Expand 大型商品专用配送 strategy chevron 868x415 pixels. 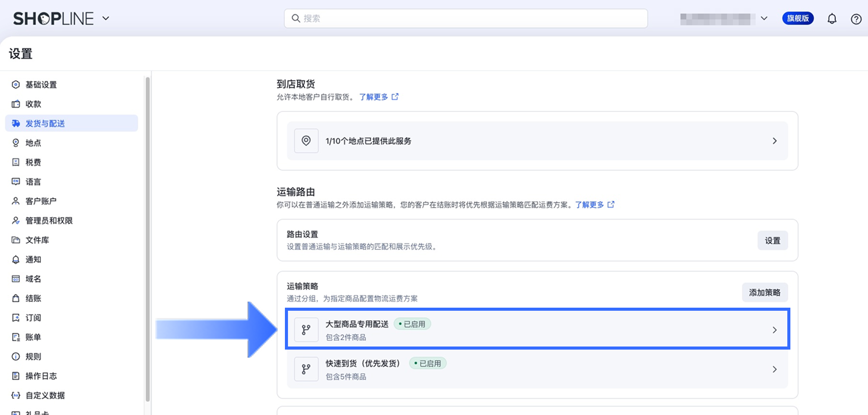click(x=775, y=330)
